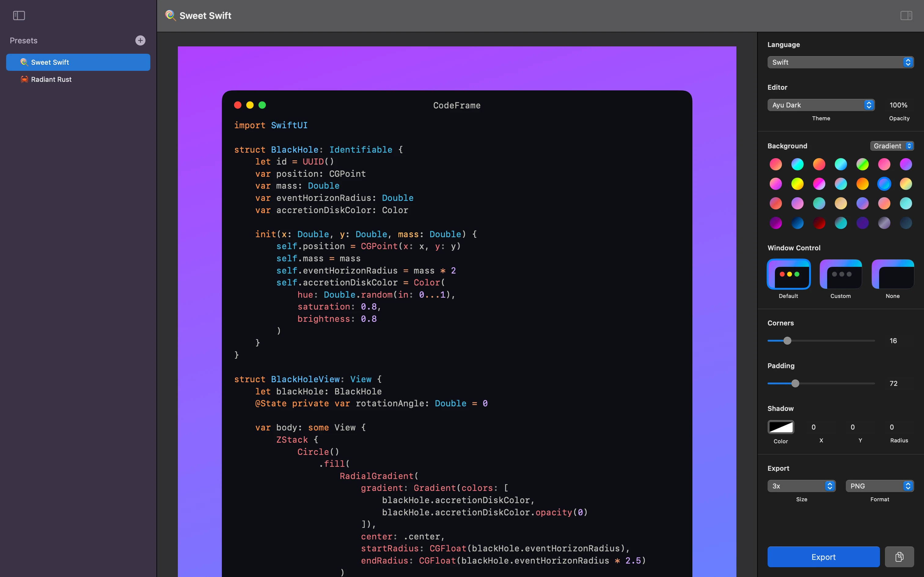Open the export Format dropdown showing PNG

[879, 486]
